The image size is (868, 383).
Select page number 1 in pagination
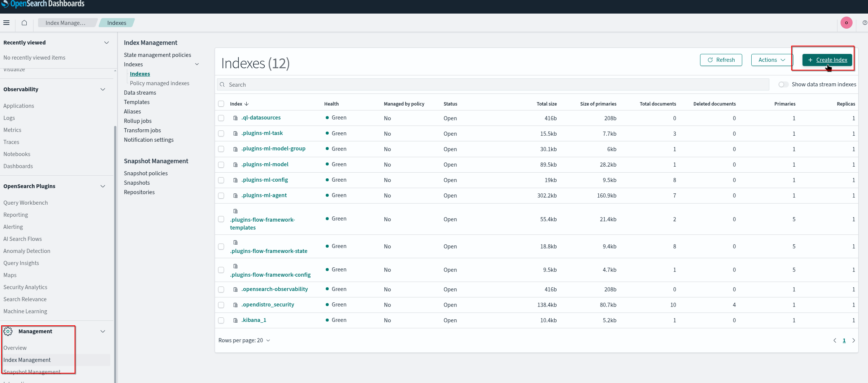pyautogui.click(x=844, y=340)
